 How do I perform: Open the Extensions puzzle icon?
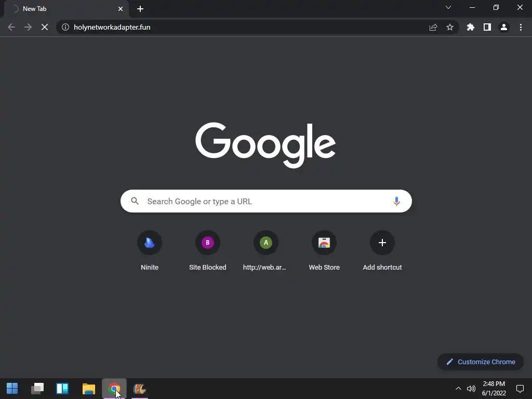[x=470, y=27]
